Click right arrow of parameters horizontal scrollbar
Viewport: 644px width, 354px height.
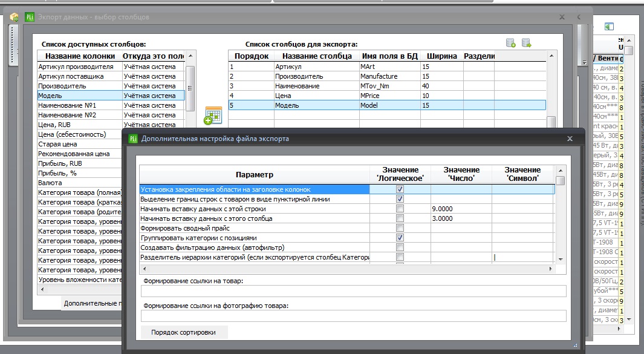(551, 269)
